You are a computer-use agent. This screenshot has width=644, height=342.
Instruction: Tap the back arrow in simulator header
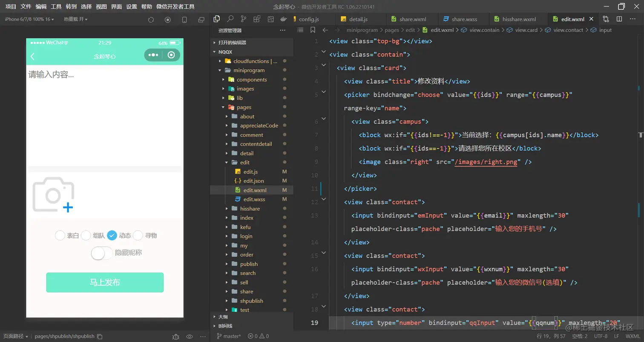point(32,56)
